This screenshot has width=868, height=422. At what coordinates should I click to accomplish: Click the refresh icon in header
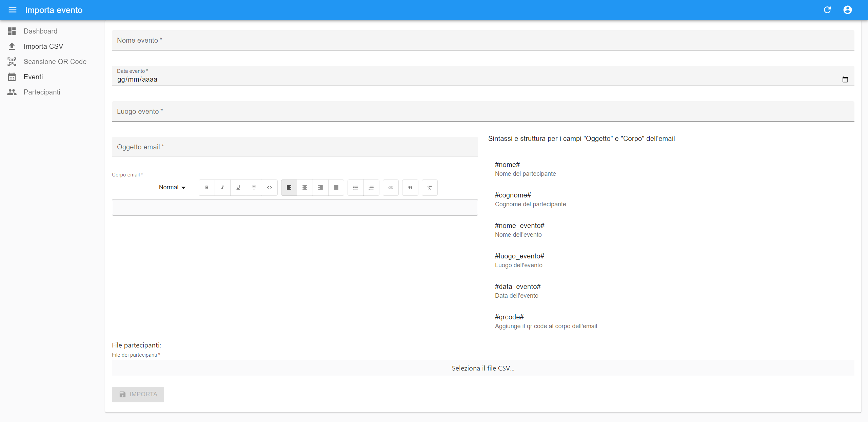point(827,10)
